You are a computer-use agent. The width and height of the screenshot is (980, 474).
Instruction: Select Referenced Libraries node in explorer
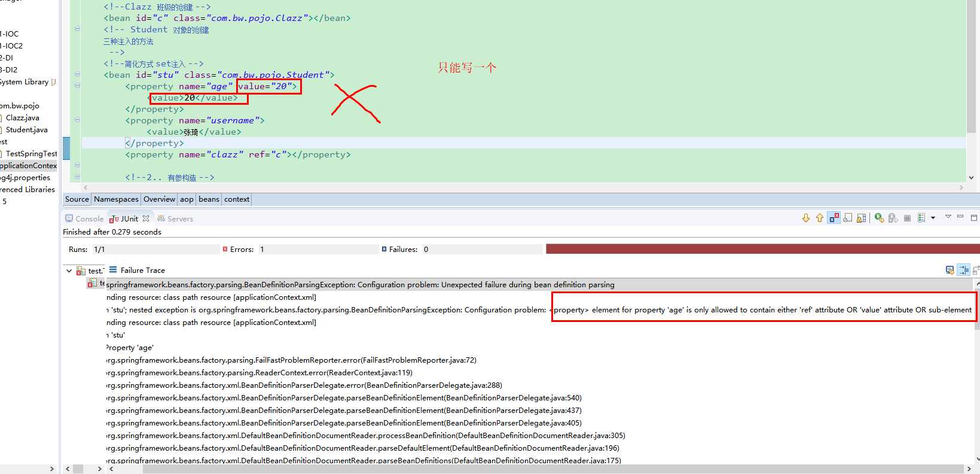tap(28, 190)
